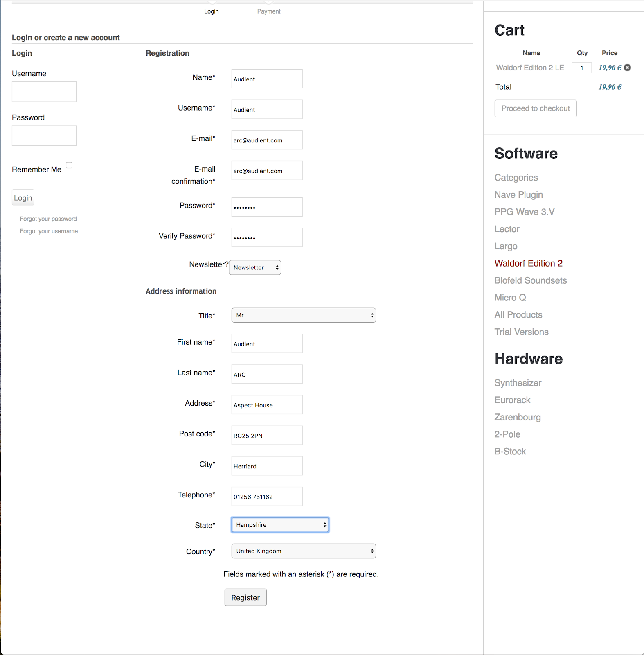This screenshot has width=644, height=655.
Task: Open the Eurorack hardware category
Action: [x=512, y=400]
